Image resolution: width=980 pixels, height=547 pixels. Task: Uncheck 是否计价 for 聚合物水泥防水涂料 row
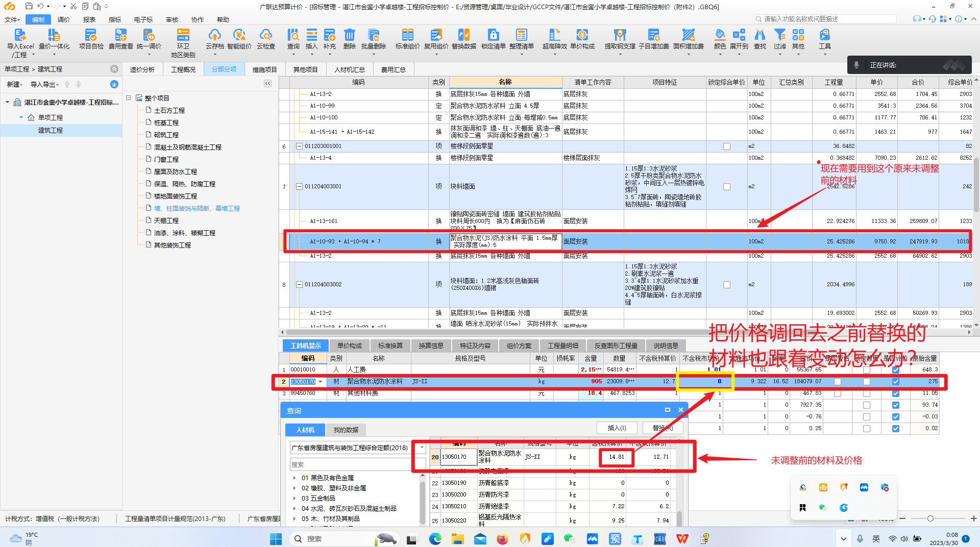point(895,382)
